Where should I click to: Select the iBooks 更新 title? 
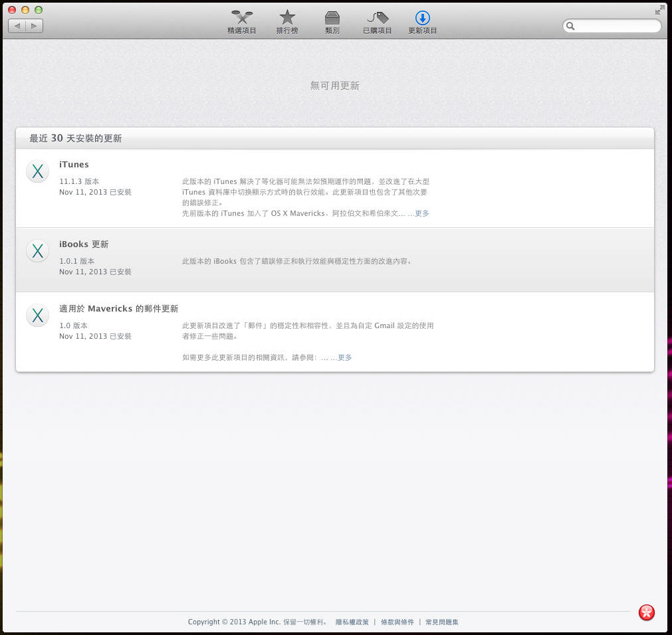point(84,244)
